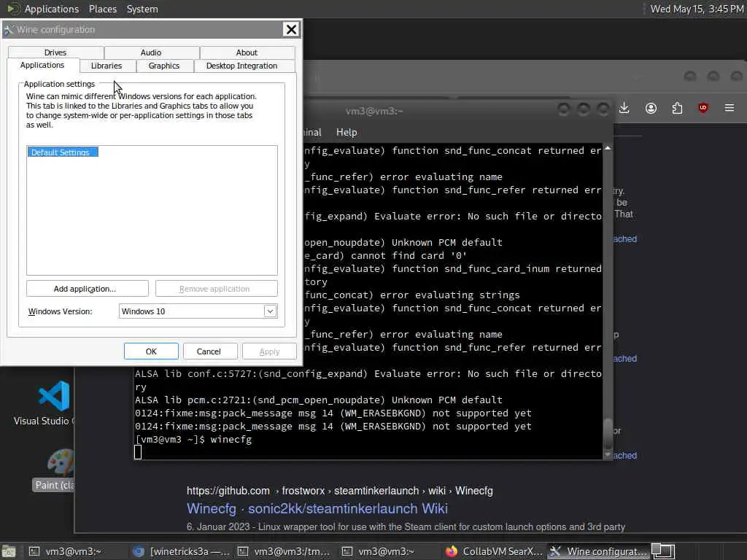The width and height of the screenshot is (747, 560).
Task: Switch to the winetricks3a taskbar window
Action: (x=181, y=551)
